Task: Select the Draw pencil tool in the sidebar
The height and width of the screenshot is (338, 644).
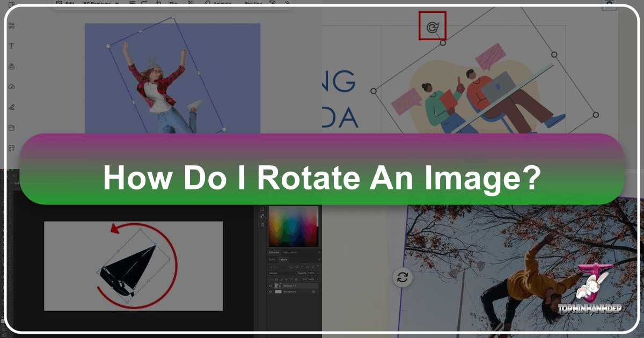Action: pyautogui.click(x=11, y=107)
